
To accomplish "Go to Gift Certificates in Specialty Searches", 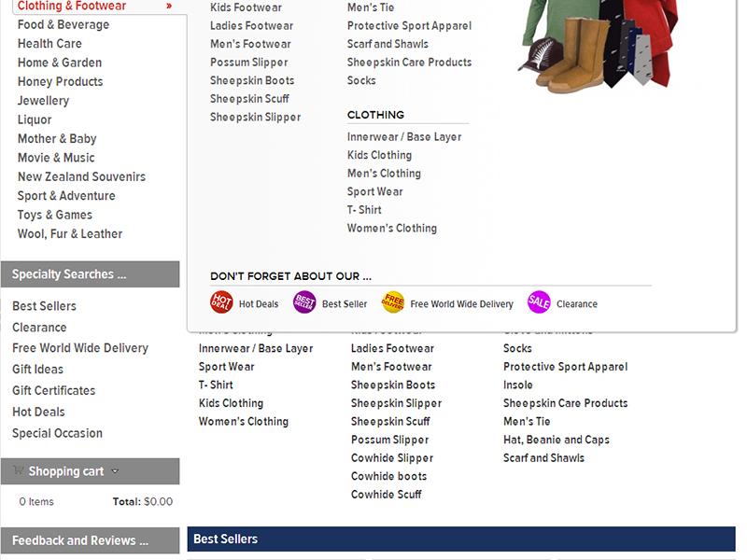I will pyautogui.click(x=53, y=390).
